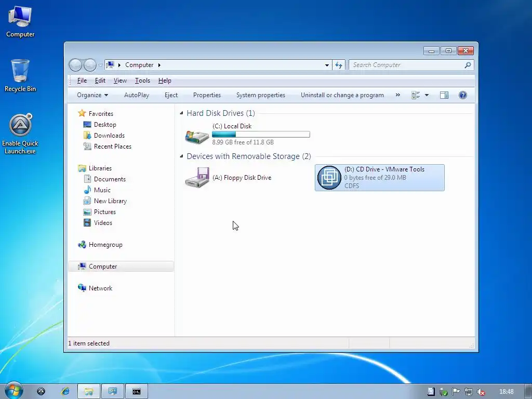532x399 pixels.
Task: Open the recent pages dropdown arrow
Action: [x=100, y=65]
